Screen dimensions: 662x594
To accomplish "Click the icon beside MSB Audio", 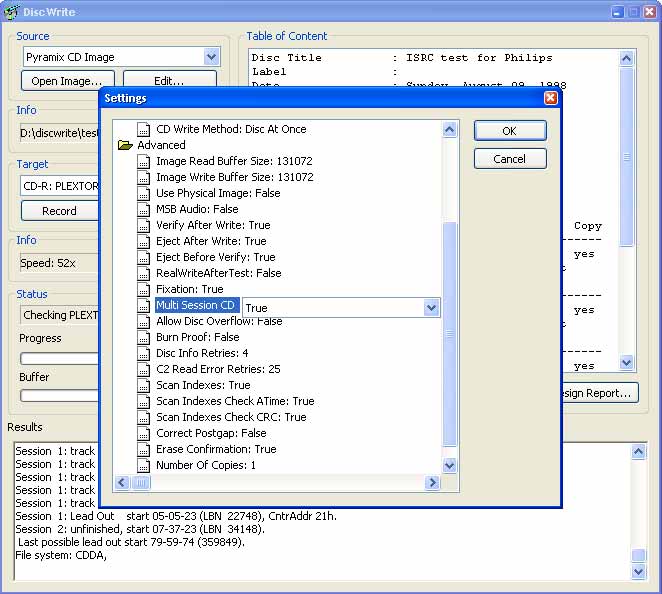I will [144, 209].
